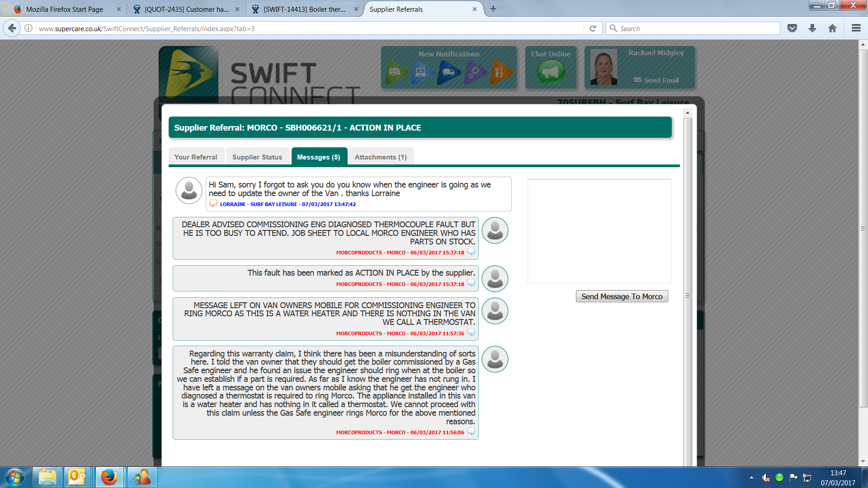The image size is (868, 488).
Task: Click the Firefox Home icon
Action: click(x=832, y=28)
